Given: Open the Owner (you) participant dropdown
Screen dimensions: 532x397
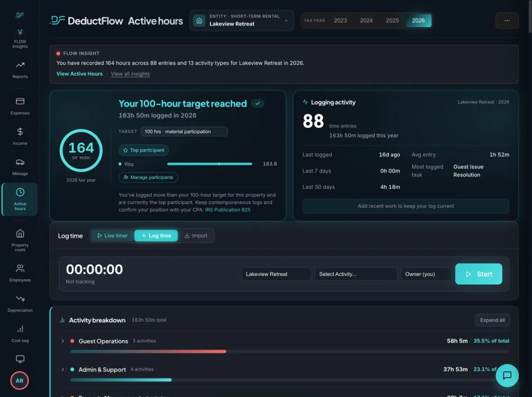Looking at the screenshot, I should click(x=426, y=274).
